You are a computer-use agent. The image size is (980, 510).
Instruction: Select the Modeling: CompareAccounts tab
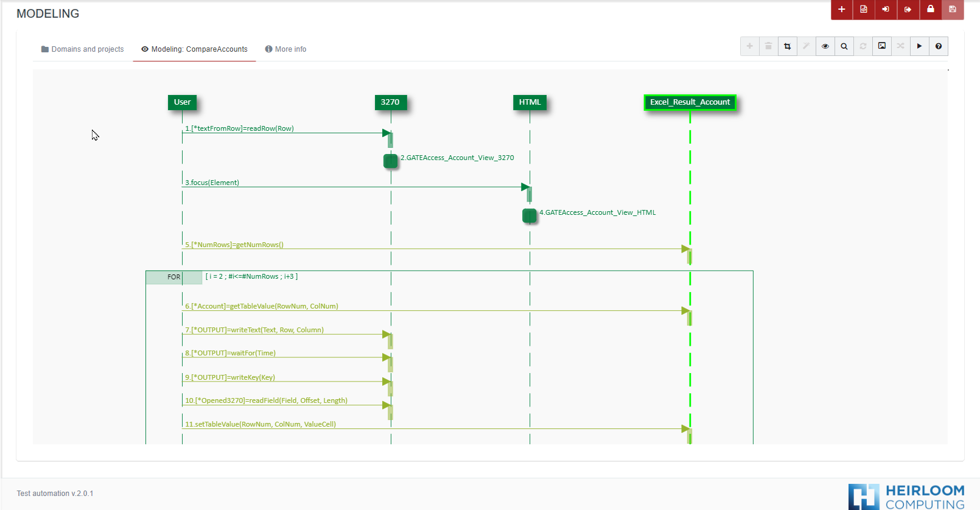(x=194, y=49)
